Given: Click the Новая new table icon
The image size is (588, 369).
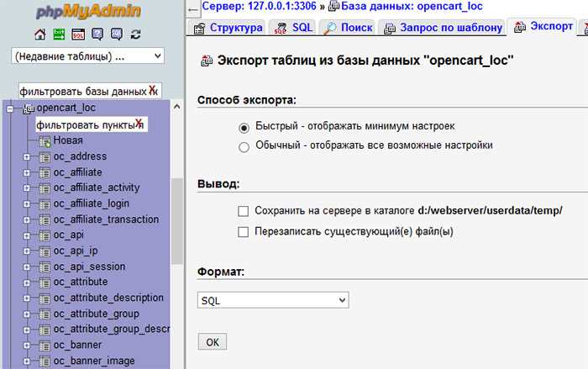Looking at the screenshot, I should click(45, 141).
